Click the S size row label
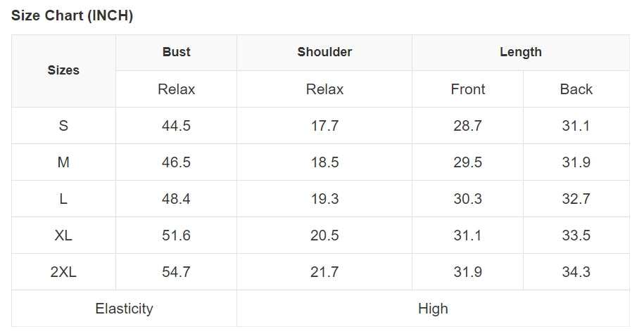This screenshot has height=336, width=644. (x=63, y=126)
